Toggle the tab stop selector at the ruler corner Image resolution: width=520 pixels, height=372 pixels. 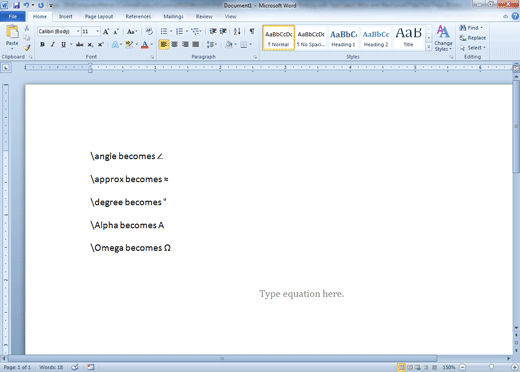coord(6,68)
